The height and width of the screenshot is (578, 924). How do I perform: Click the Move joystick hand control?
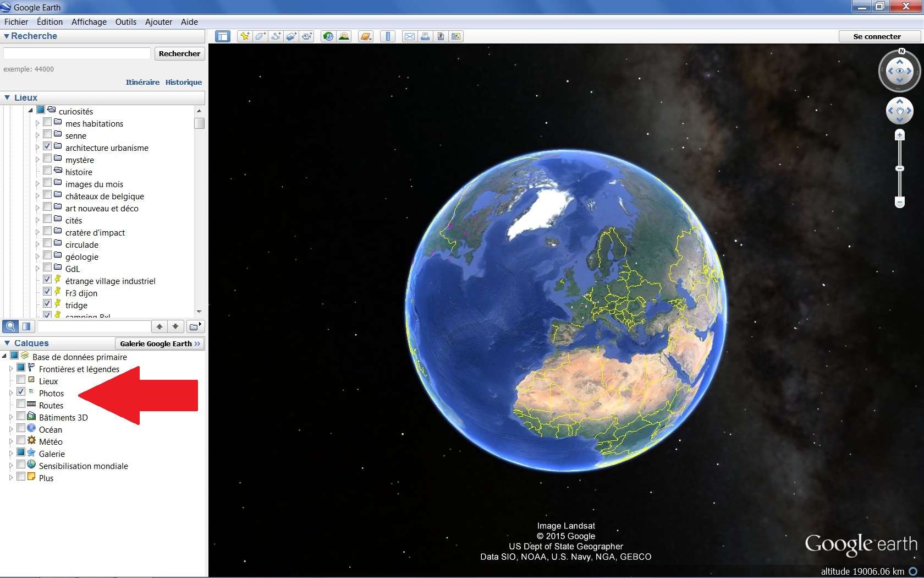click(x=900, y=111)
